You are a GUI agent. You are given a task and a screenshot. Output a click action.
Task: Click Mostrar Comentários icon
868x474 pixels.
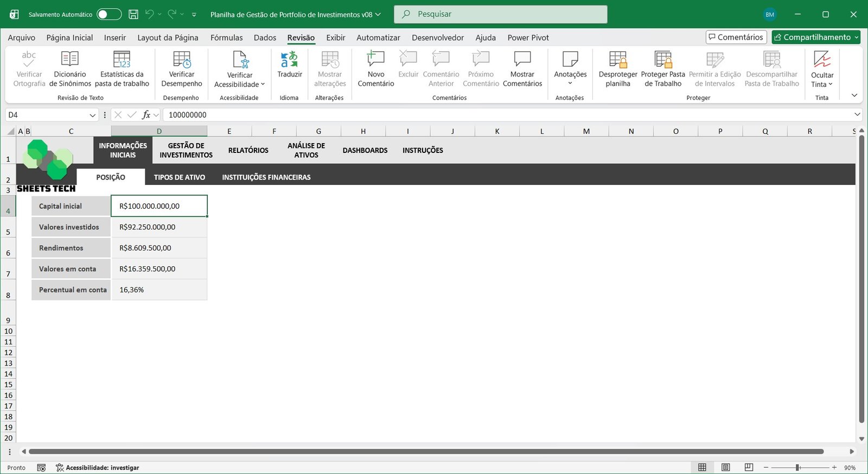coord(522,60)
